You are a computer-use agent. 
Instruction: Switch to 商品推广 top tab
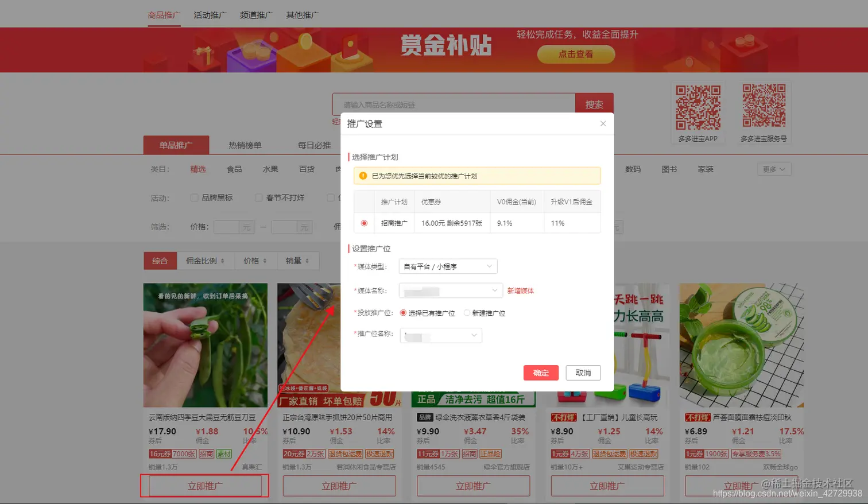[x=164, y=15]
